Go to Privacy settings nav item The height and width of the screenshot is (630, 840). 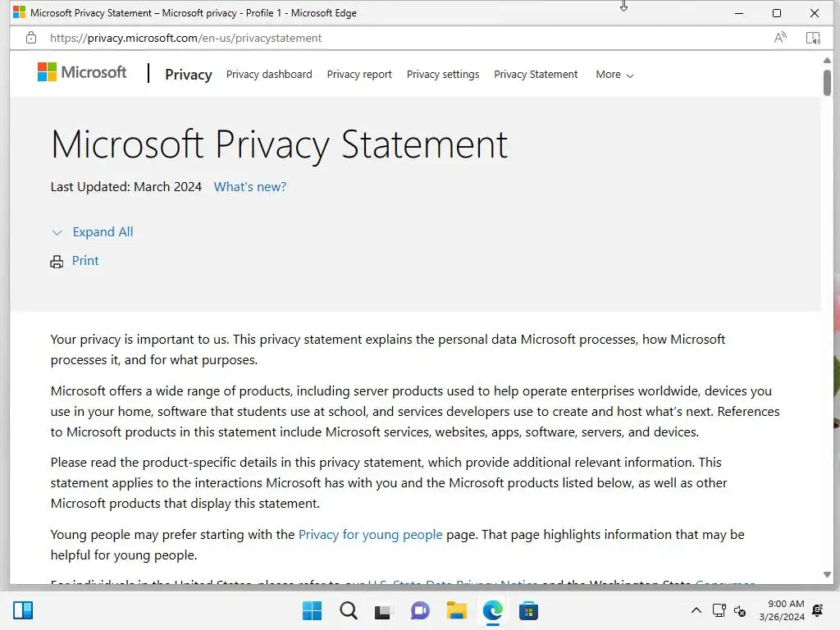coord(443,75)
